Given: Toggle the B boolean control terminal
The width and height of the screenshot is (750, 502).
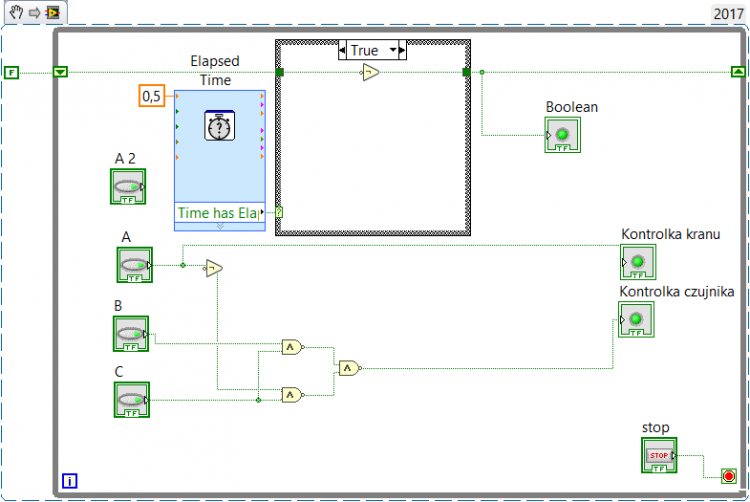Looking at the screenshot, I should click(x=131, y=334).
